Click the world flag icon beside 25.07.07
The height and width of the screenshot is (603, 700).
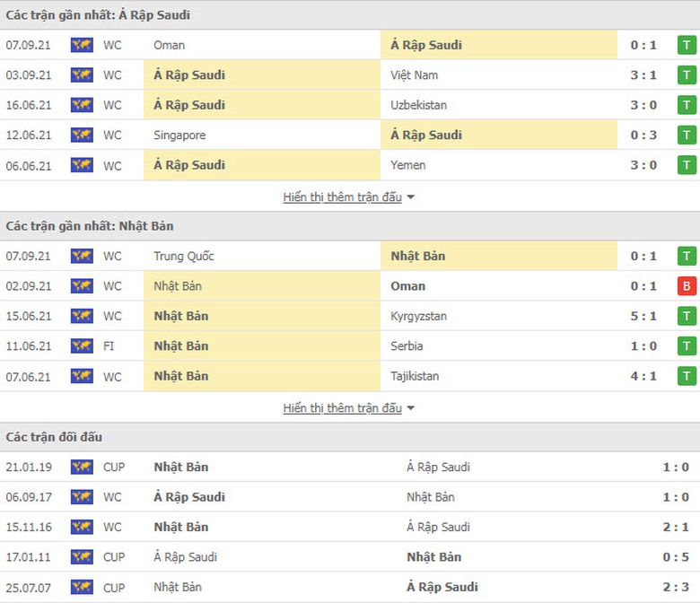82,587
